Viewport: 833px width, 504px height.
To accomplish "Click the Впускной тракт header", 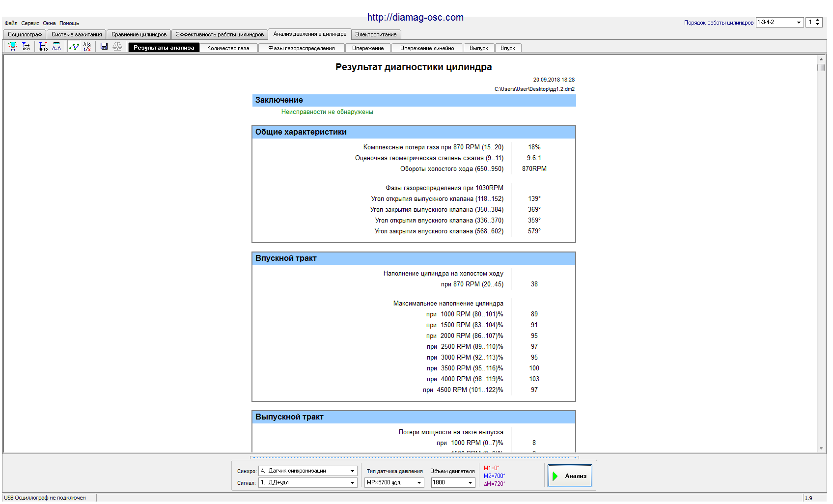I will tap(414, 258).
